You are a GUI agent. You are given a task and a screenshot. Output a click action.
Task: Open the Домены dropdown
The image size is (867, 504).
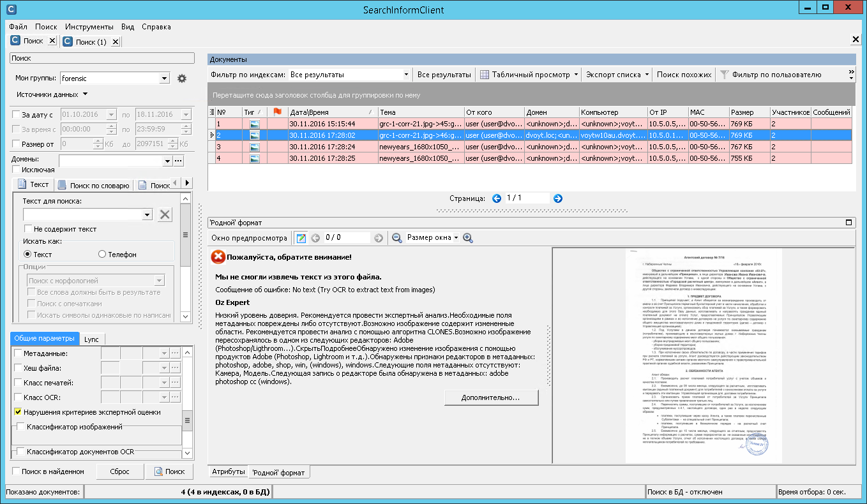[167, 161]
